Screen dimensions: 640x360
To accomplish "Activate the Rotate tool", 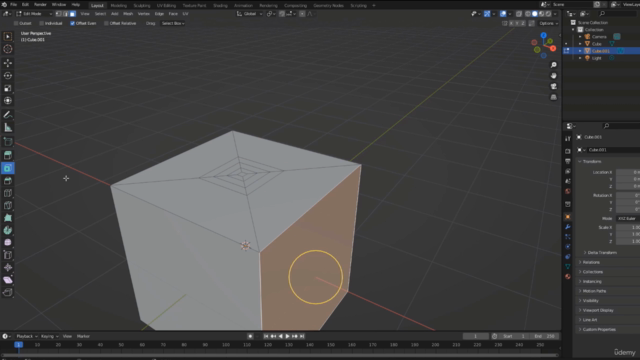I will click(x=8, y=76).
